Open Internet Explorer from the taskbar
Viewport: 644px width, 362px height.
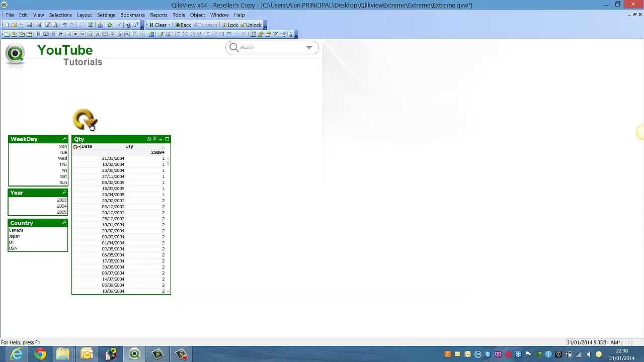click(x=17, y=354)
